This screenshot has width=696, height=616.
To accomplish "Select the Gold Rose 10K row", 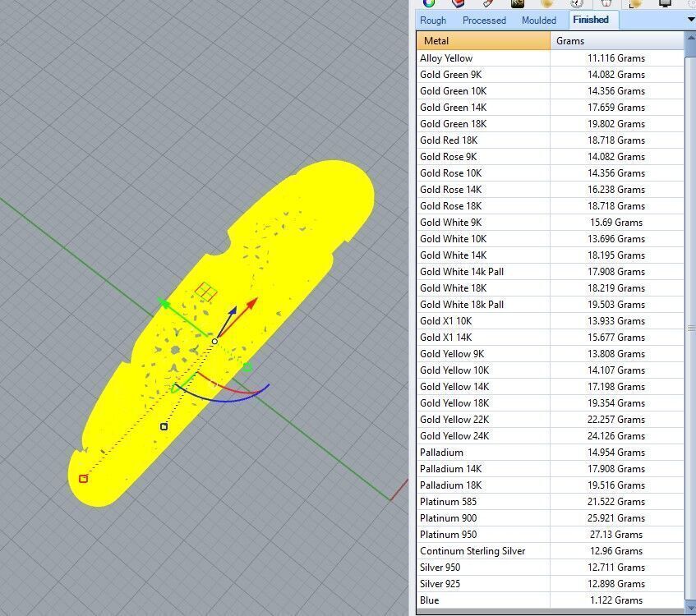I will pos(551,173).
